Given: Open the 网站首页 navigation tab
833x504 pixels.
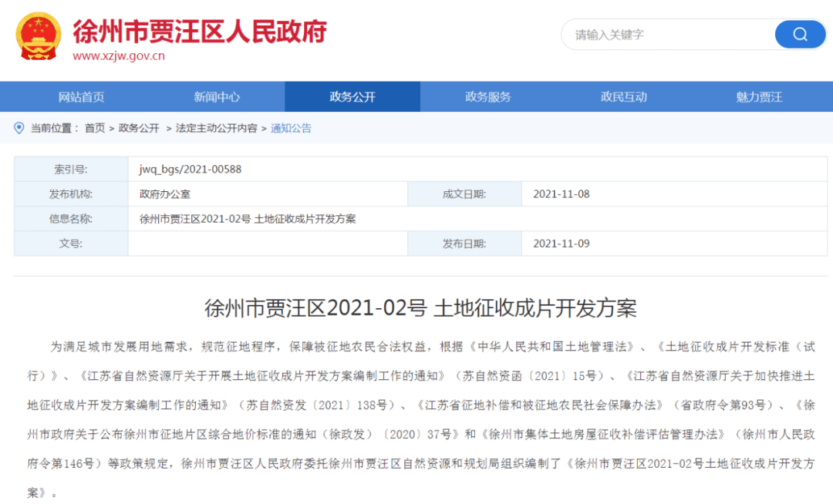Looking at the screenshot, I should pyautogui.click(x=81, y=96).
